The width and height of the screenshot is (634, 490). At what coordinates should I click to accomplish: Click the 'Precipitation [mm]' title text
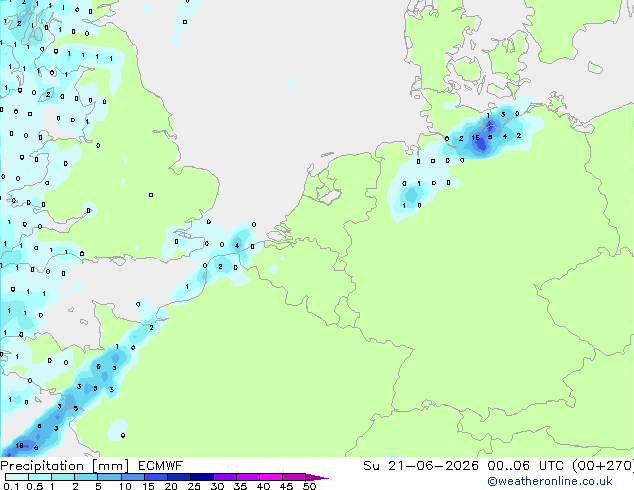click(x=65, y=466)
